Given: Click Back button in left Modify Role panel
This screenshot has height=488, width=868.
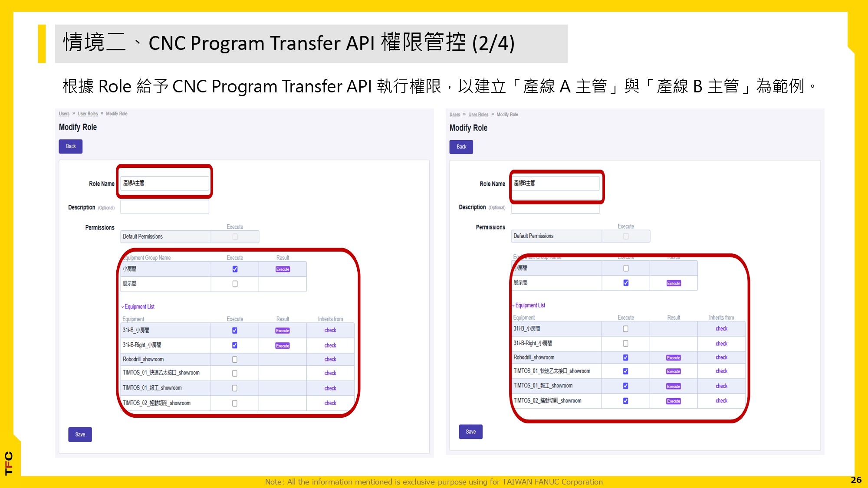Looking at the screenshot, I should pyautogui.click(x=70, y=146).
